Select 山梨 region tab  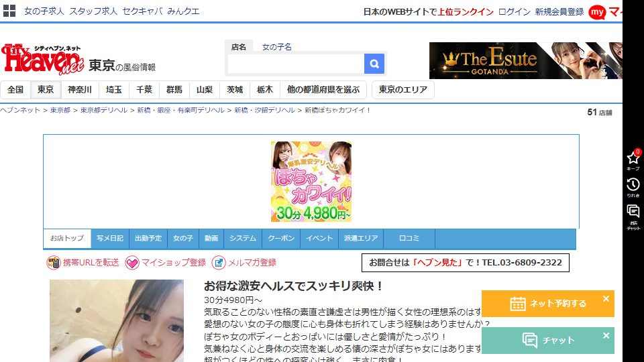[x=205, y=89]
